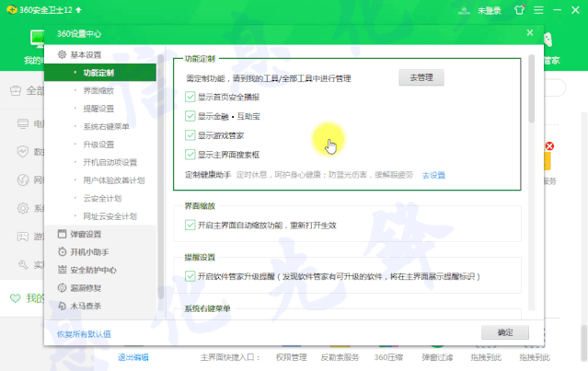Click the heart icon in main window sidebar
This screenshot has height=371, width=588.
coord(16,298)
